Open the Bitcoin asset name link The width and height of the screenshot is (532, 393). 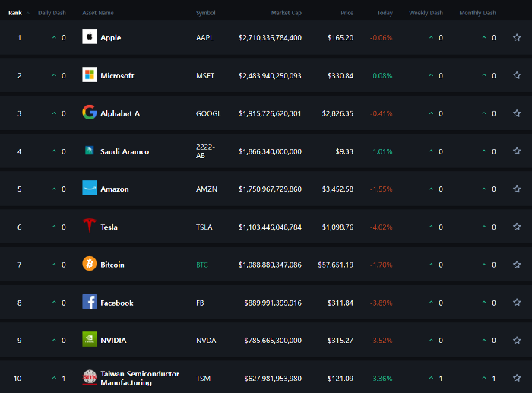click(112, 265)
